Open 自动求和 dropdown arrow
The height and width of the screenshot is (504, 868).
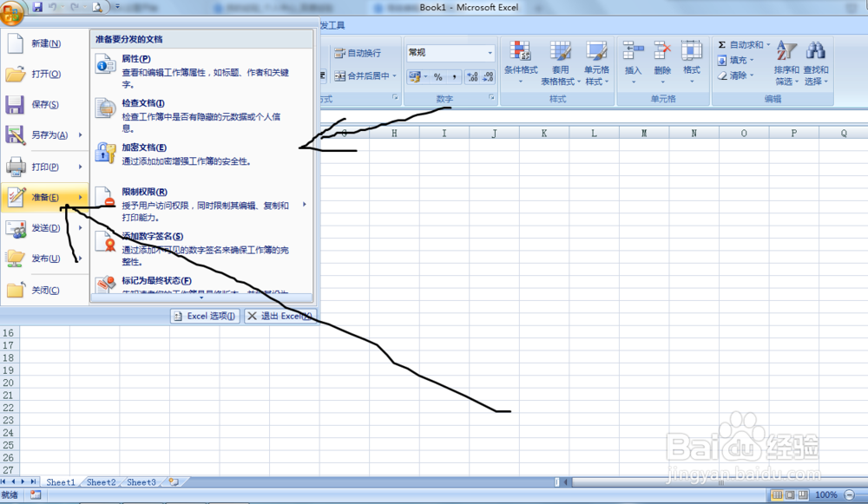[768, 45]
